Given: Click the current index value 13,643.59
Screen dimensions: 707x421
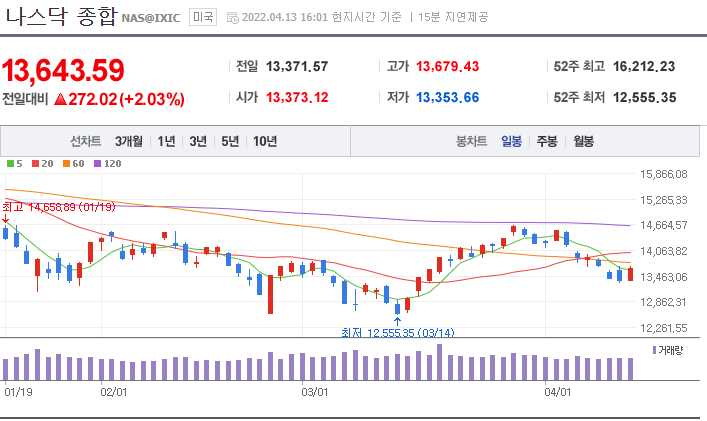Looking at the screenshot, I should point(63,70).
